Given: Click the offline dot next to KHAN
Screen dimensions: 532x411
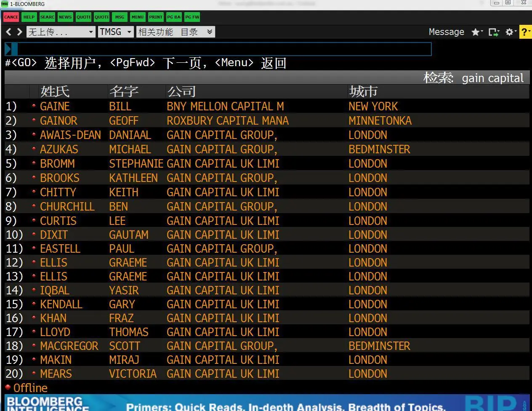Looking at the screenshot, I should tap(34, 318).
